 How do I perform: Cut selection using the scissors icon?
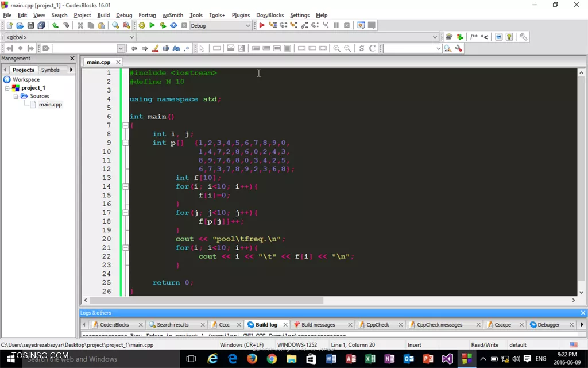coord(80,25)
